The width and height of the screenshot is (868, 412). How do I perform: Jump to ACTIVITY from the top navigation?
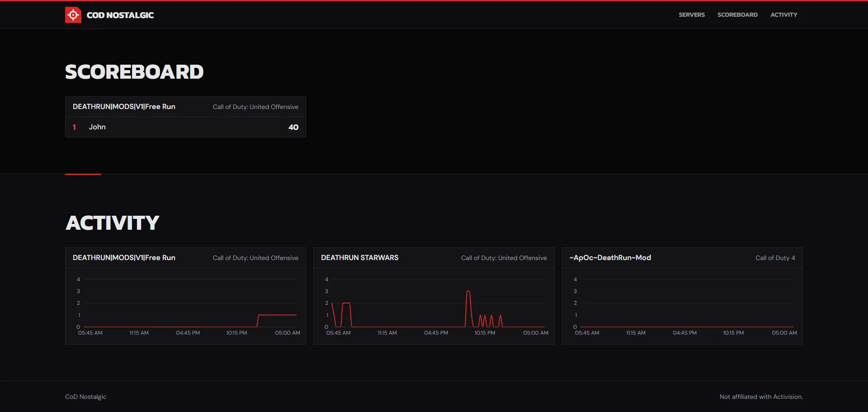point(784,15)
